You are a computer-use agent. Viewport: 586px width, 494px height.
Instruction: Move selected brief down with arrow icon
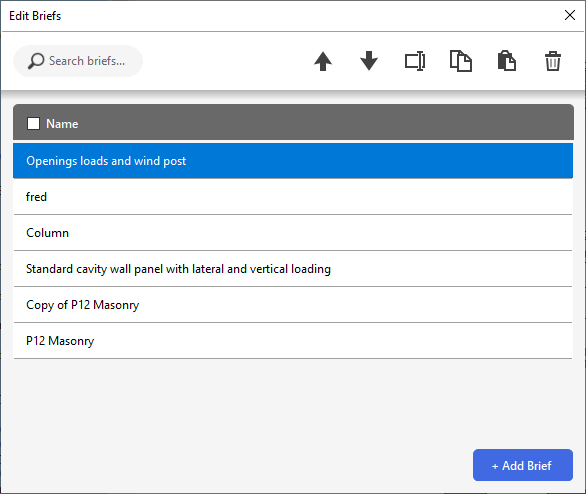(369, 61)
